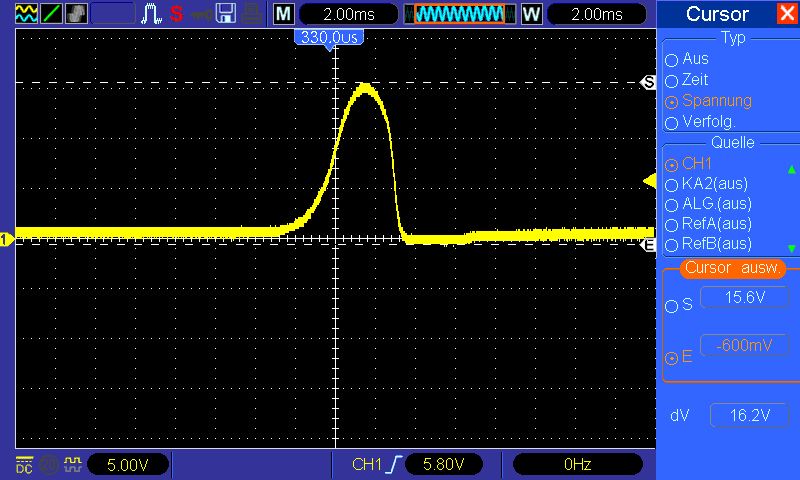Viewport: 800px width, 480px height.
Task: Select the Zeit cursor type
Action: click(x=687, y=80)
